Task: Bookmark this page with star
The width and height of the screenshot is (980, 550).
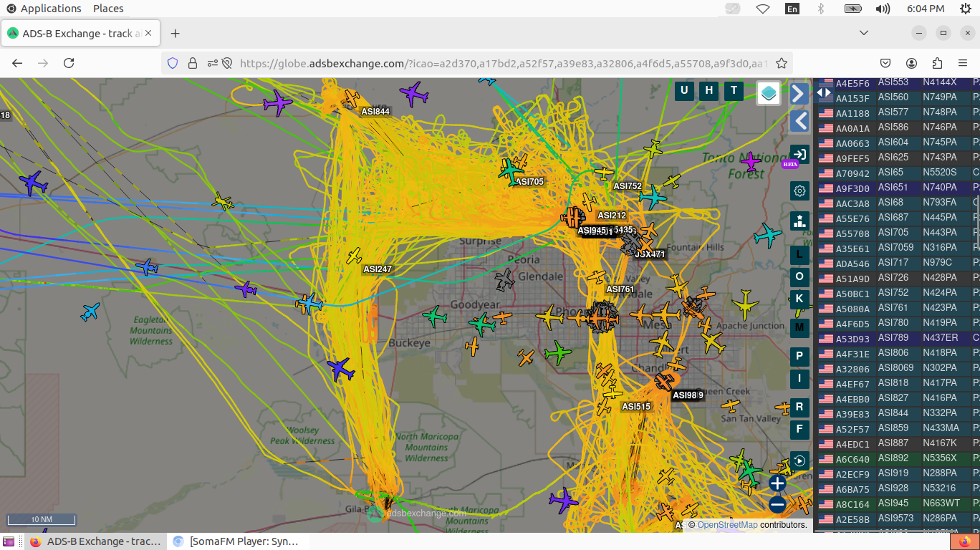Action: tap(782, 63)
